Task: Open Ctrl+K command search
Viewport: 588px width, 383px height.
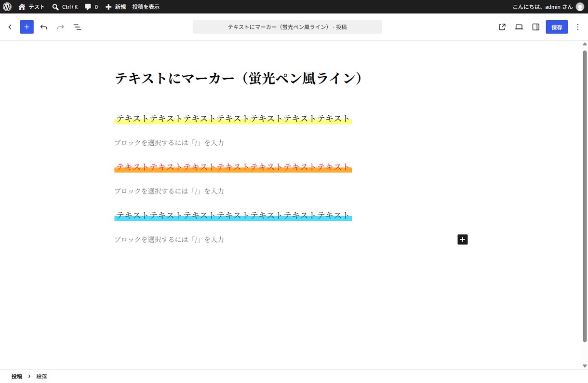Action: 65,7
